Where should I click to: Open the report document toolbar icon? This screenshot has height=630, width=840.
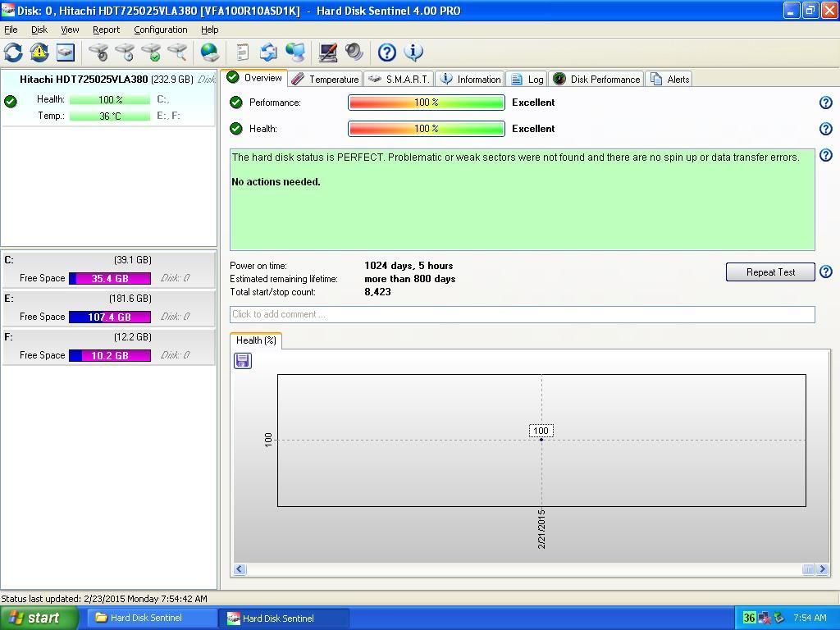[x=242, y=52]
